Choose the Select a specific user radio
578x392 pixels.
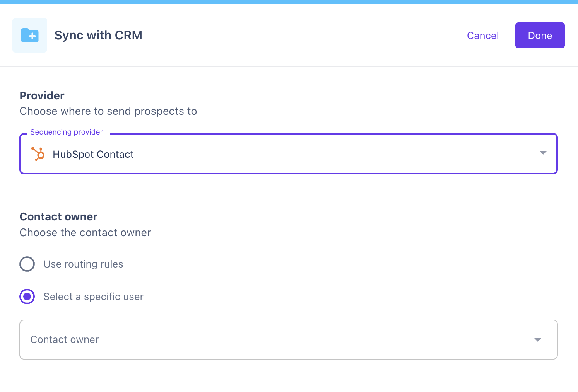pos(27,297)
